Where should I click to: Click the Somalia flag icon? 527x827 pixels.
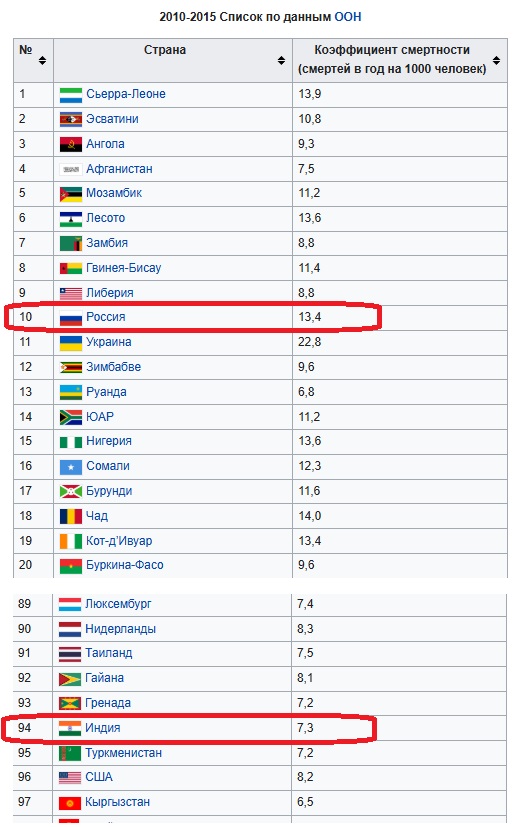tap(71, 467)
